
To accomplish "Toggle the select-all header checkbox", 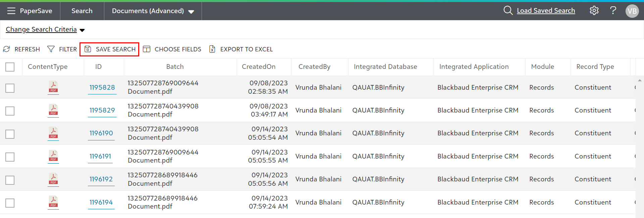I will [10, 67].
